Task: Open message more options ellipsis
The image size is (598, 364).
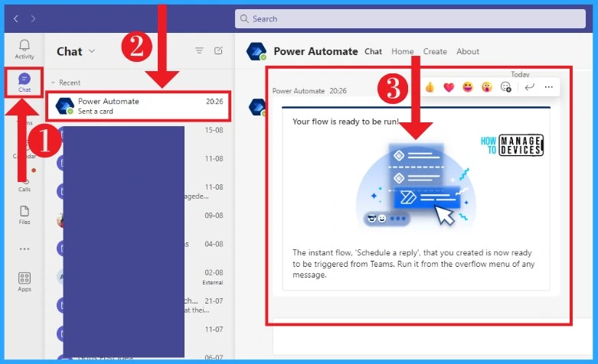Action: pyautogui.click(x=549, y=87)
